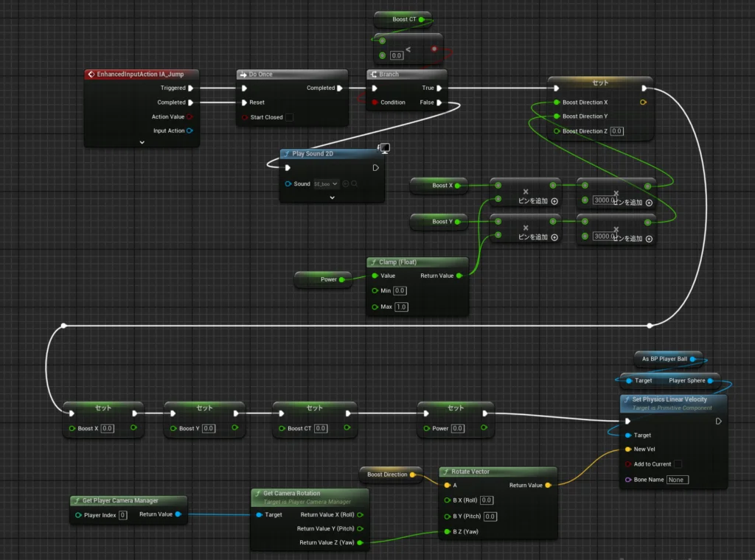
Task: Click the Branch node's red Condition pin
Action: point(375,102)
